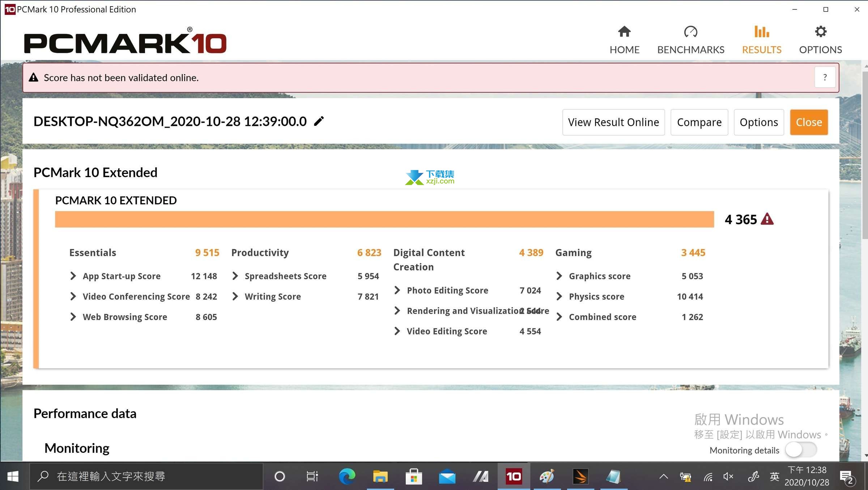Image resolution: width=868 pixels, height=490 pixels.
Task: Expand Combined score
Action: (559, 317)
